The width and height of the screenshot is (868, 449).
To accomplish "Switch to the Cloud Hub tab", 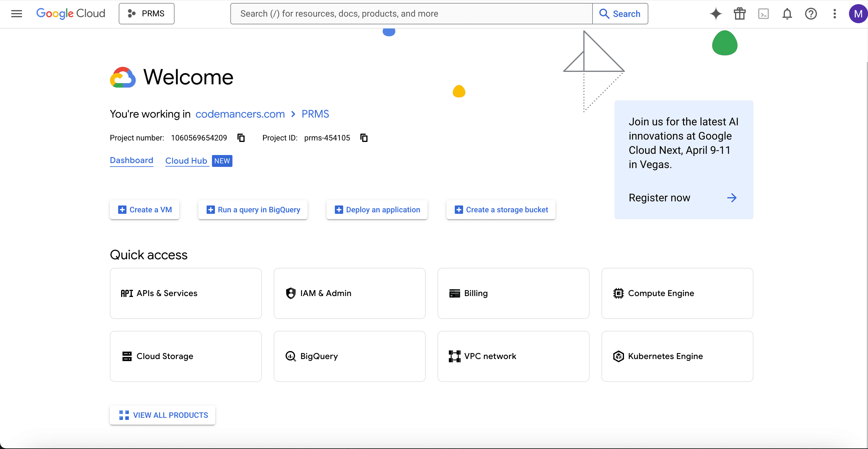I will pyautogui.click(x=186, y=161).
